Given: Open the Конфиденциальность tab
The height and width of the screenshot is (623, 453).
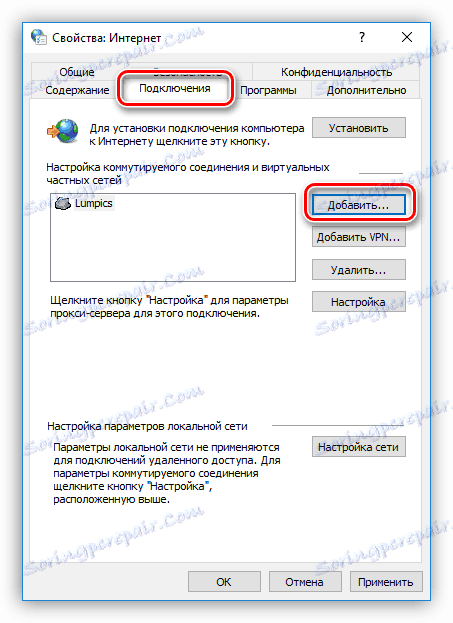Looking at the screenshot, I should click(x=336, y=72).
